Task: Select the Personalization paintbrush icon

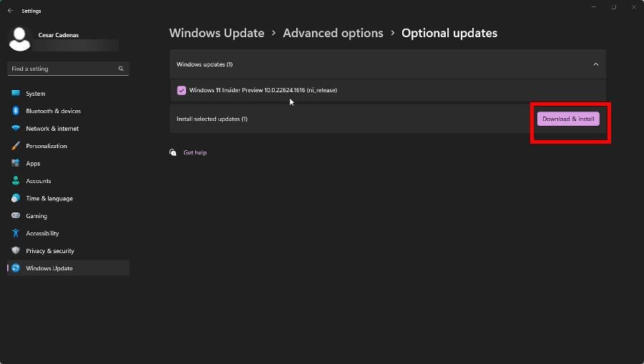Action: [x=16, y=146]
